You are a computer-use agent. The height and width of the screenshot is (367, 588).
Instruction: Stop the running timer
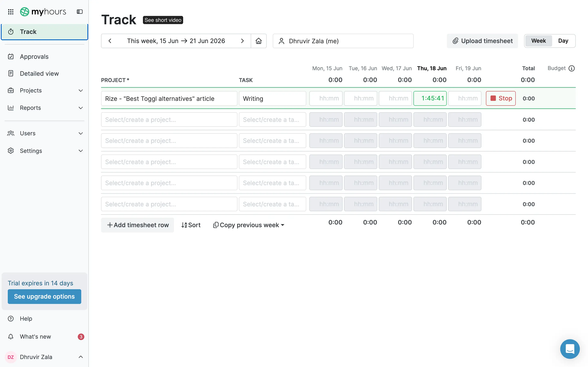501,98
